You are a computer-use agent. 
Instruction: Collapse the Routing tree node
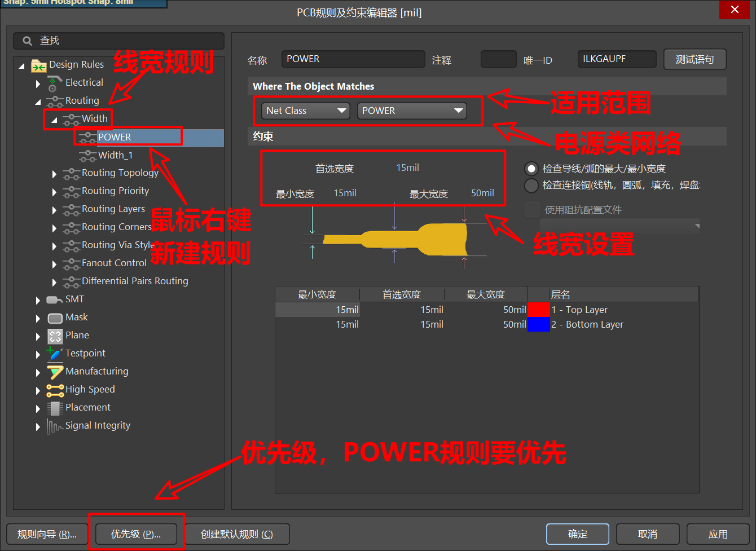coord(38,102)
